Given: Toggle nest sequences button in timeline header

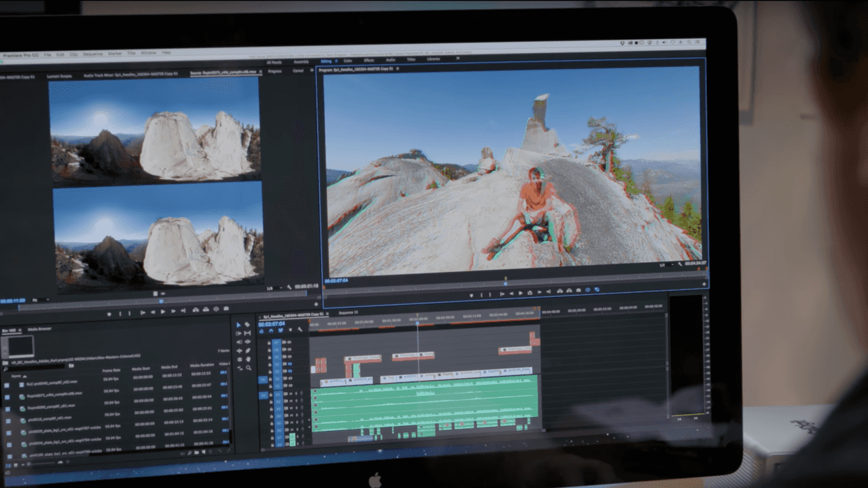Looking at the screenshot, I should click(x=261, y=330).
